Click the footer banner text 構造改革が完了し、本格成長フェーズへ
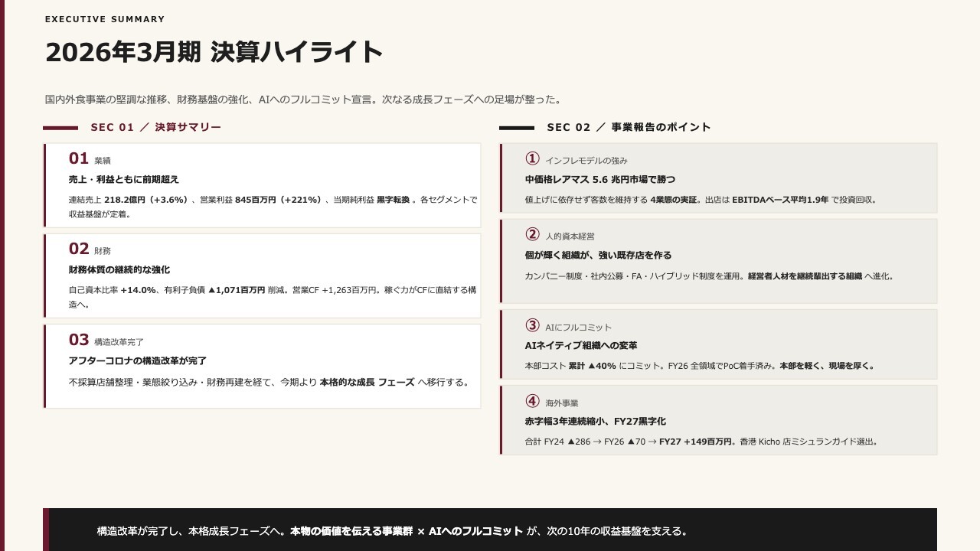 pos(191,531)
